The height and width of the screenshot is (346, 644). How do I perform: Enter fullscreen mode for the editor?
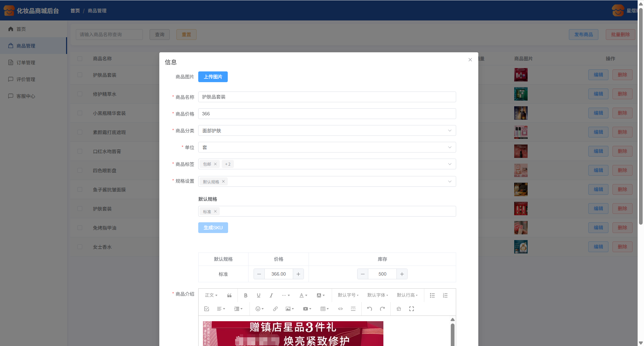411,309
